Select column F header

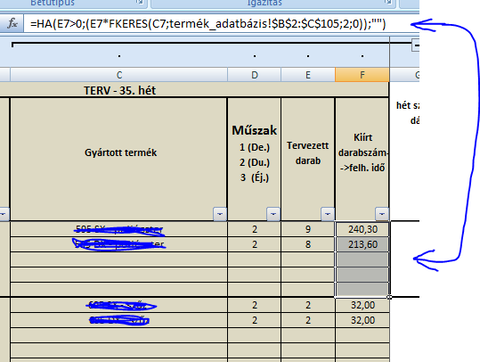coord(362,75)
